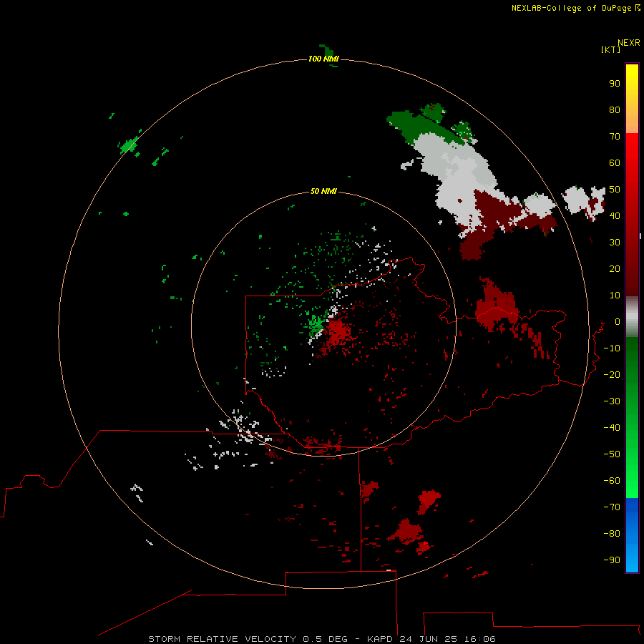Click the blue bottom segment of the color bar
Image resolution: width=644 pixels, height=644 pixels.
coord(632,535)
